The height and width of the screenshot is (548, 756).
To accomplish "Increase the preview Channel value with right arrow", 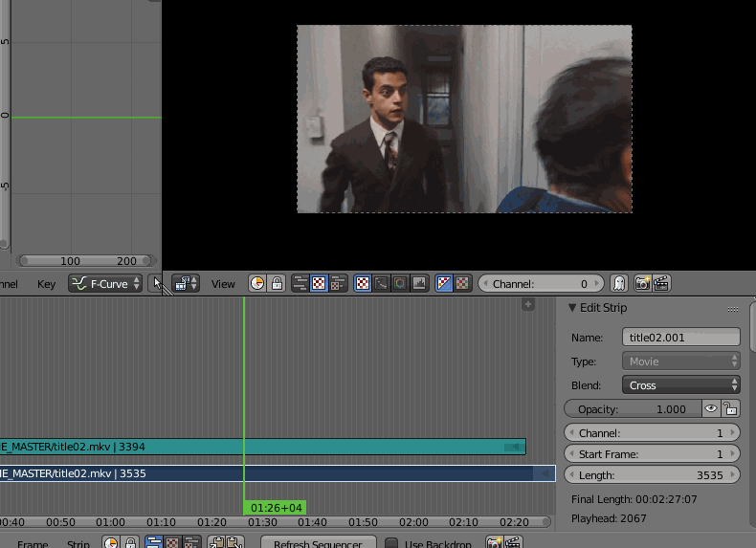I will 597,283.
